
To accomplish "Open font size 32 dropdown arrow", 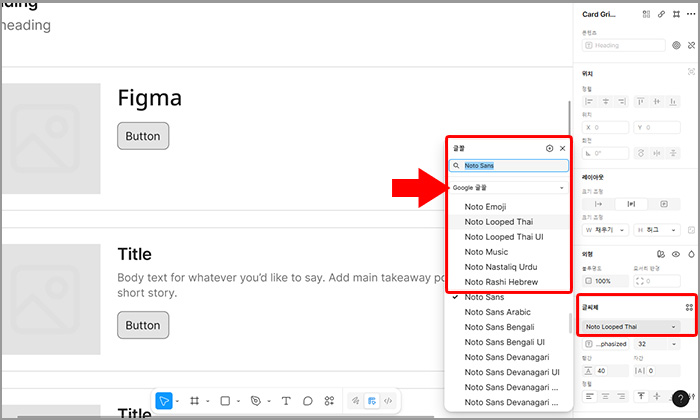I will [674, 344].
